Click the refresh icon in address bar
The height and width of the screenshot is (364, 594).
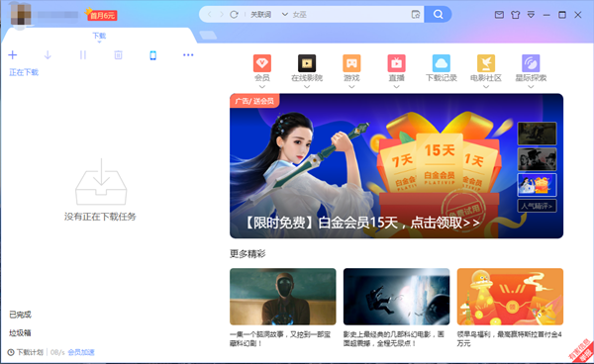pyautogui.click(x=234, y=15)
